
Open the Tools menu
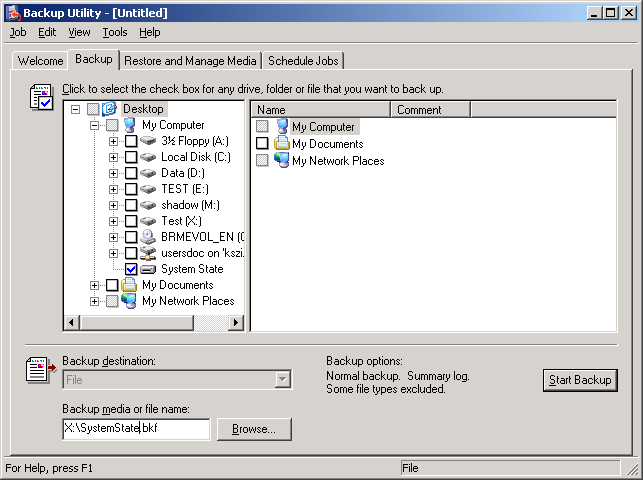[x=115, y=32]
